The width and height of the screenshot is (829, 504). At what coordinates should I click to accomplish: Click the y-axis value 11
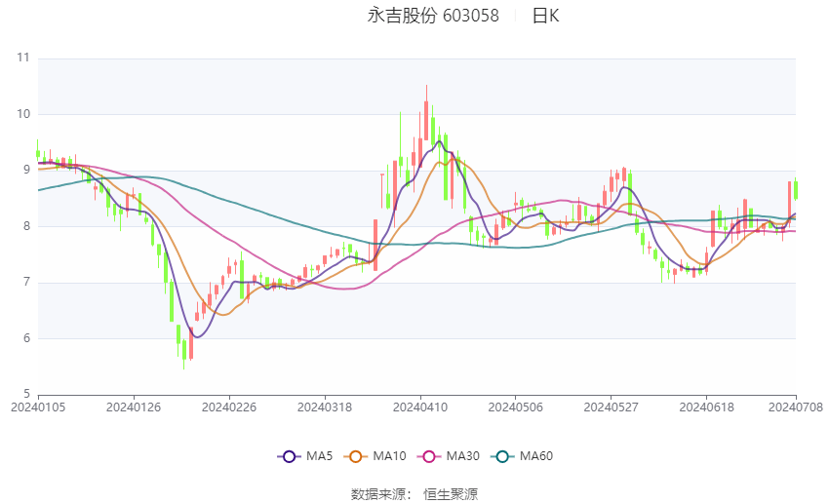point(23,58)
